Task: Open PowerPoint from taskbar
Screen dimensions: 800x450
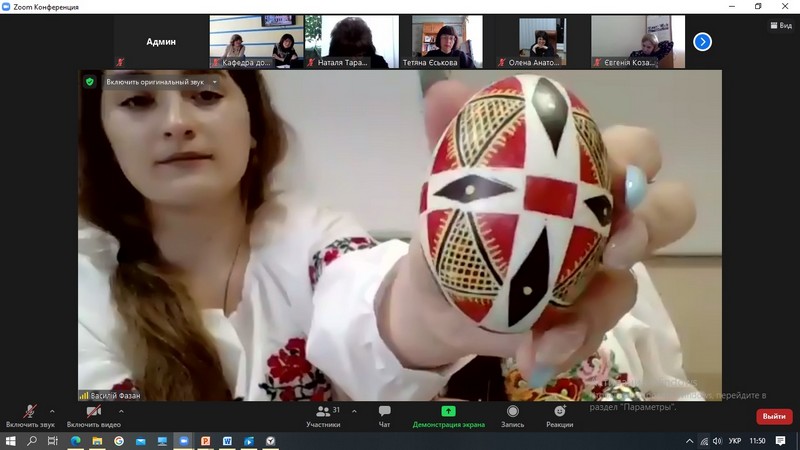Action: tap(206, 441)
